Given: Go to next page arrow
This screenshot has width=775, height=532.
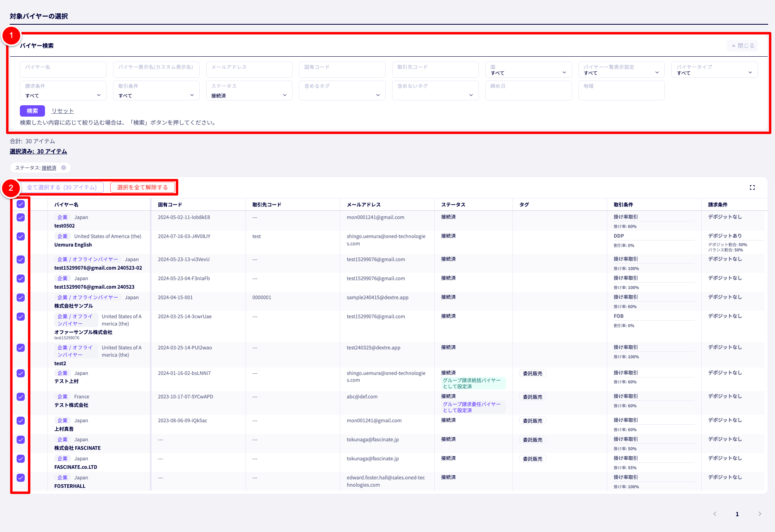Looking at the screenshot, I should click(760, 514).
